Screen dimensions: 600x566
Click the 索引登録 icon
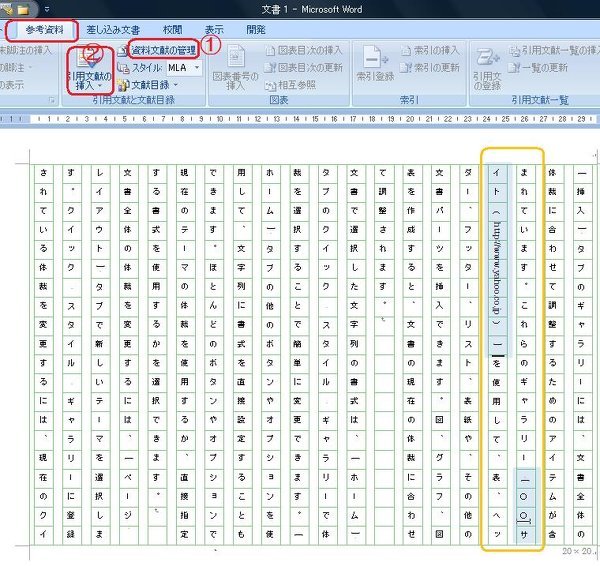[x=375, y=57]
